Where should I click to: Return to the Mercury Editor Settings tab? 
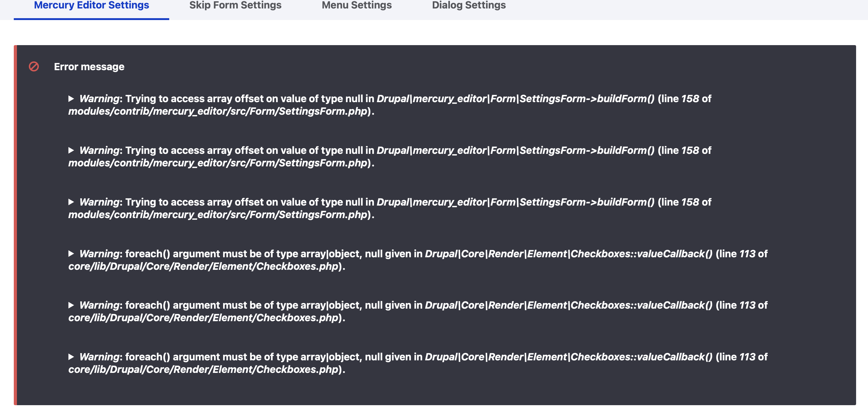point(91,5)
